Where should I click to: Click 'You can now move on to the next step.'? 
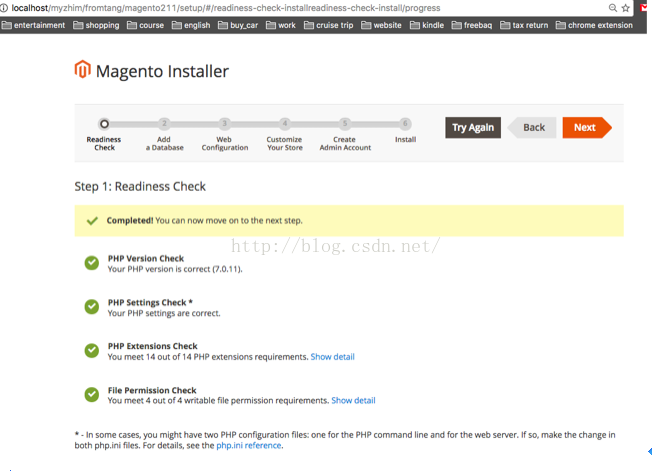tap(229, 220)
